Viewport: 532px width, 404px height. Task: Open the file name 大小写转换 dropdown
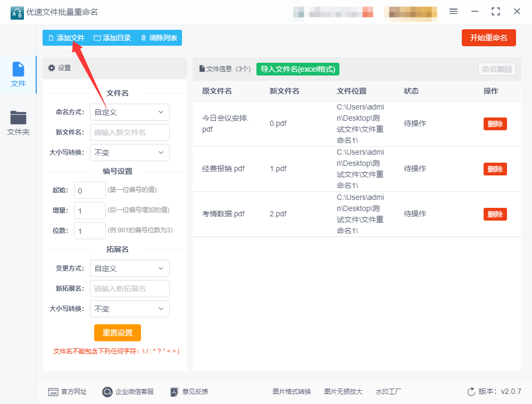tap(130, 153)
